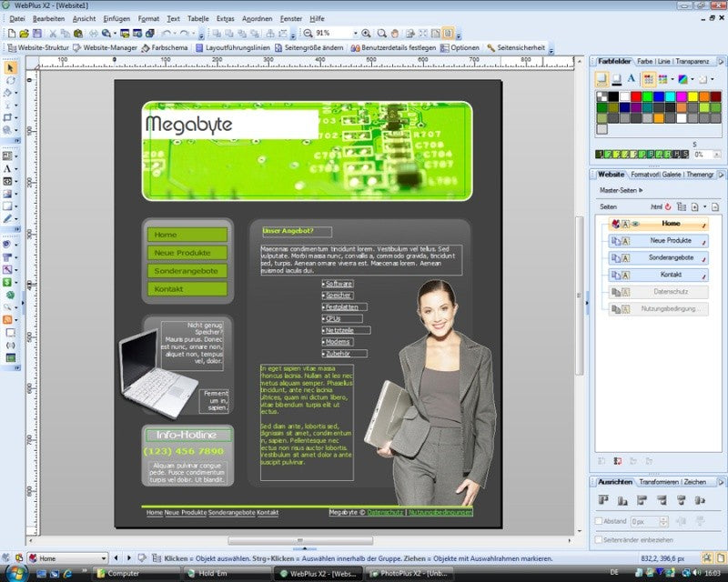Select the Crop tool
This screenshot has height=582, width=728.
click(x=8, y=118)
